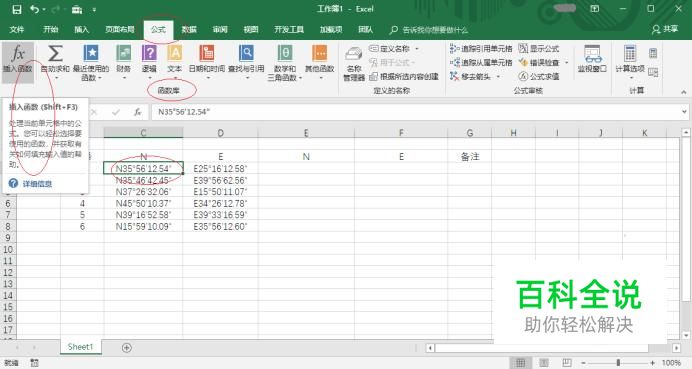Image resolution: width=692 pixels, height=369 pixels.
Task: Switch to Normal view in status bar
Action: point(520,363)
